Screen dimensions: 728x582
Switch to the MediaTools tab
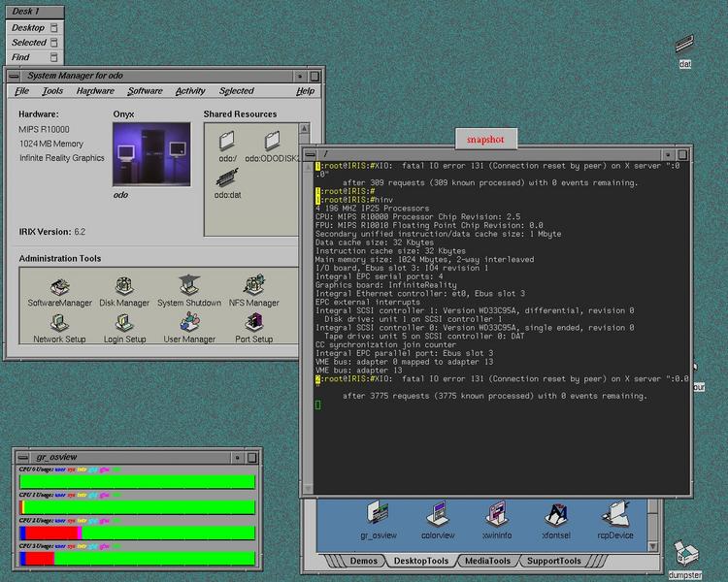pos(487,561)
